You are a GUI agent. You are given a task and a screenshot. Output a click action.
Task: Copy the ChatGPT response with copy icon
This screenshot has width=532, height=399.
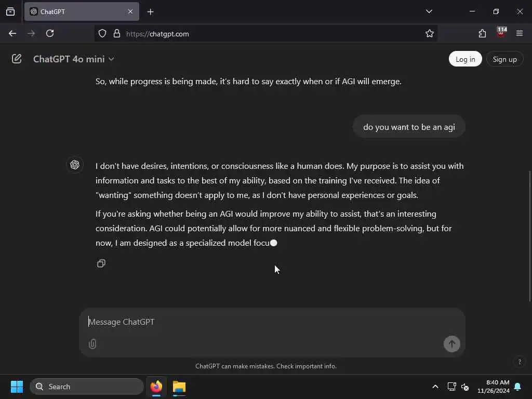[101, 263]
